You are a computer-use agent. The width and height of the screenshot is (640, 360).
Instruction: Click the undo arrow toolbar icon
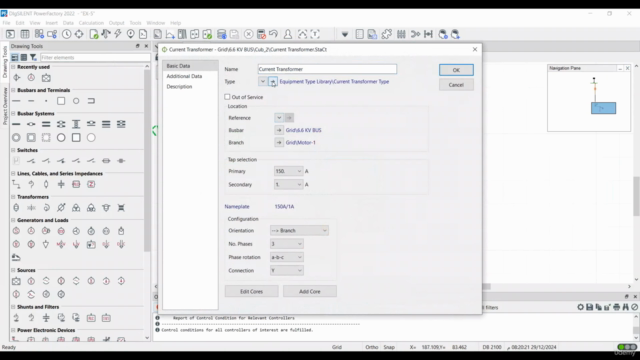(x=273, y=34)
